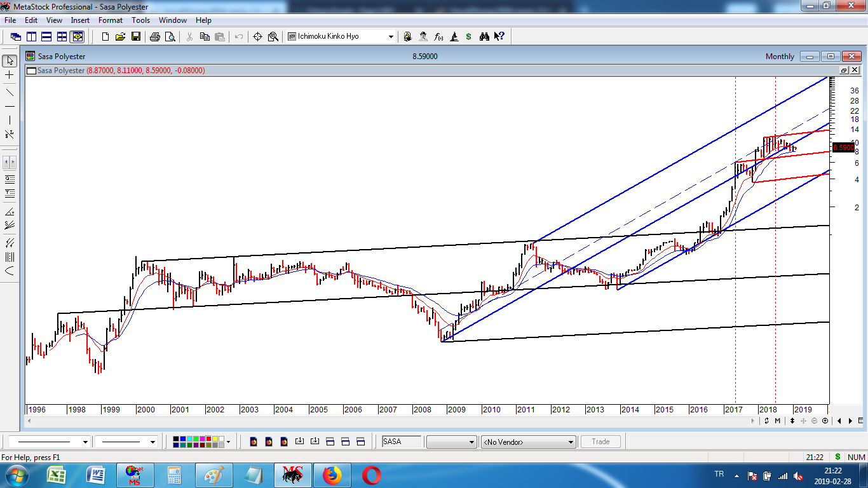Click the Open folder toolbar icon
Screen dimensions: 868x488
click(120, 37)
